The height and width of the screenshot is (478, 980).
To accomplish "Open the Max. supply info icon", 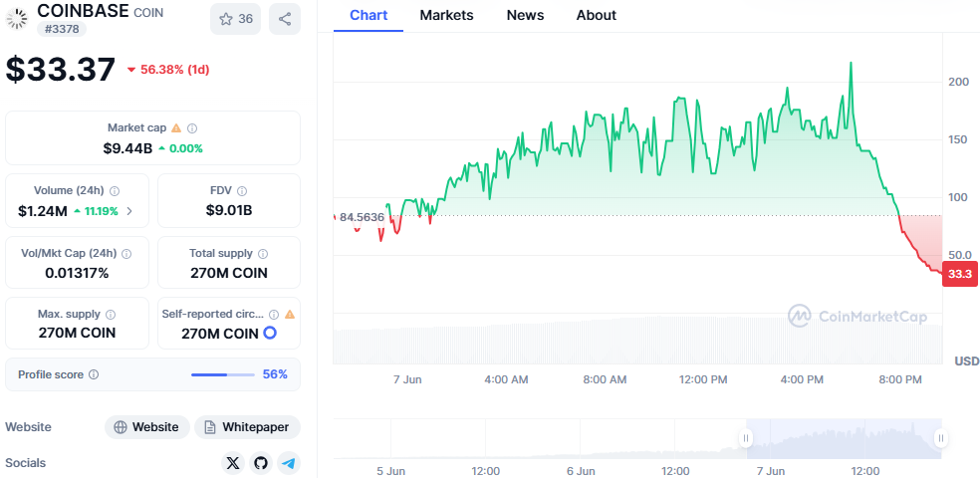I will pos(111,315).
